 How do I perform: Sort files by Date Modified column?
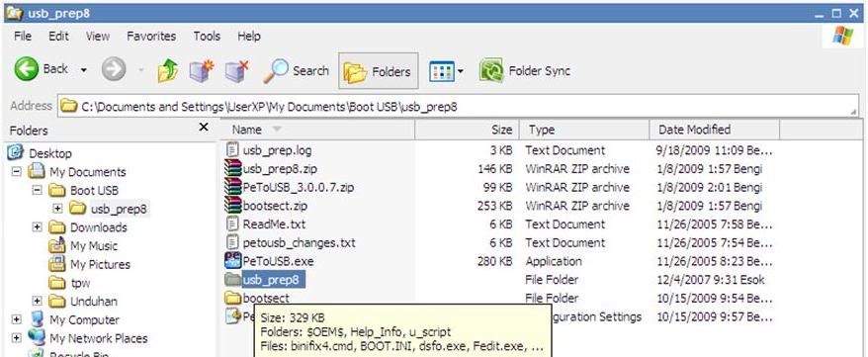tap(714, 131)
